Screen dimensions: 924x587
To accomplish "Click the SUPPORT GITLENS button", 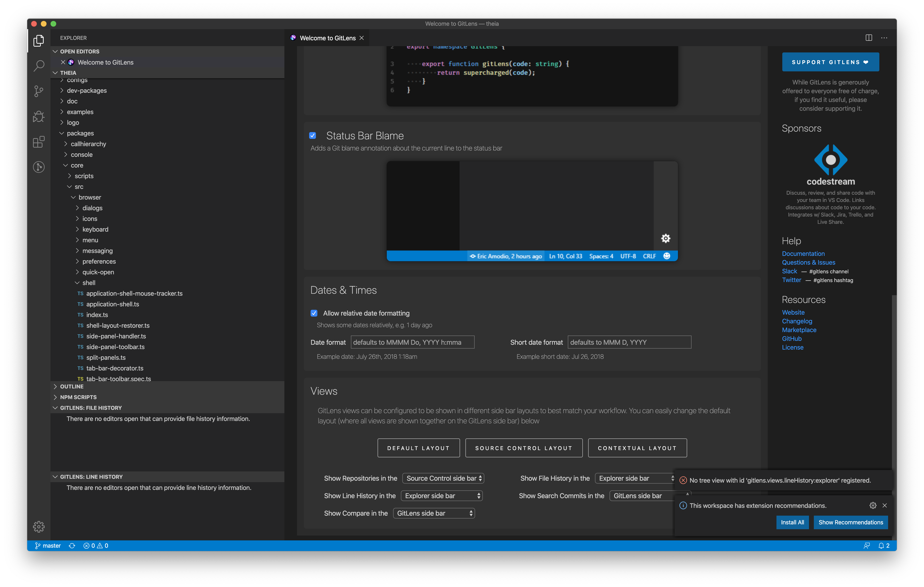I will click(830, 62).
